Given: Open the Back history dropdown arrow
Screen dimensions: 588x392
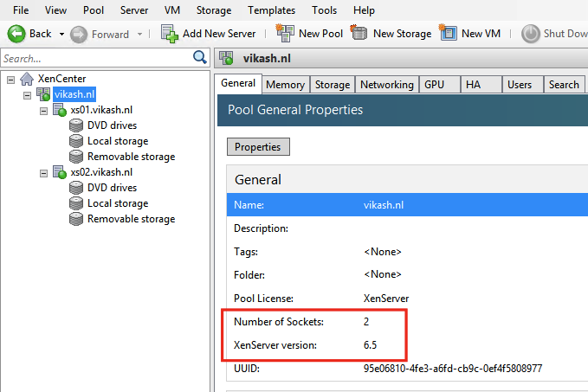Looking at the screenshot, I should (x=61, y=34).
